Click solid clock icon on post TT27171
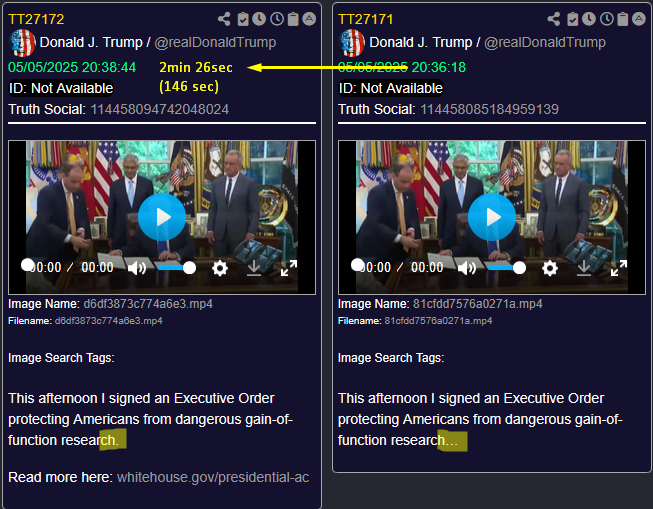This screenshot has height=509, width=653. (x=589, y=19)
